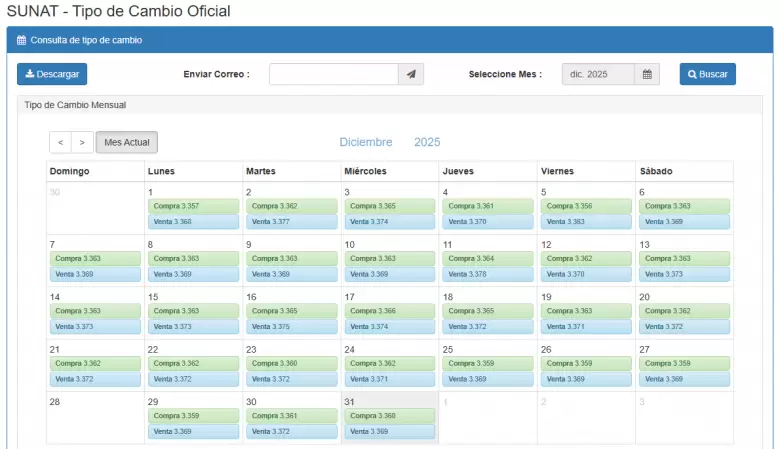This screenshot has width=780, height=449.
Task: Select Venta 3.377 on Tuesday December 2
Action: point(292,222)
